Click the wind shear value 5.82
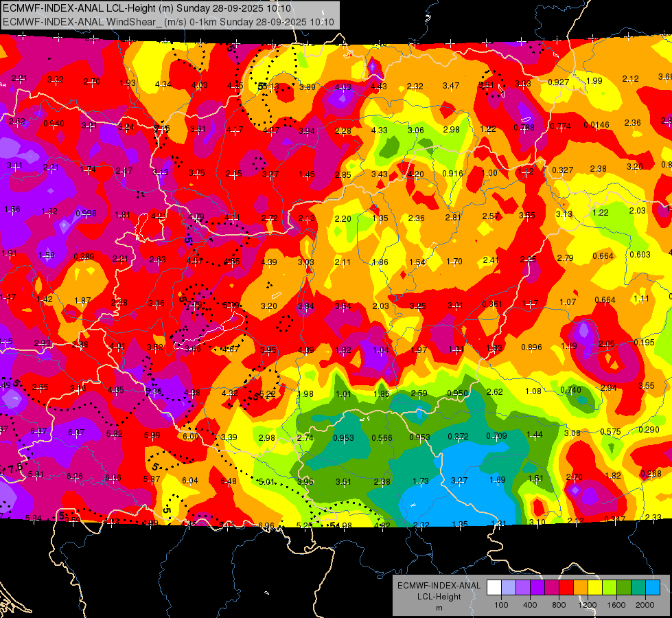This screenshot has height=618, width=672. 115,434
